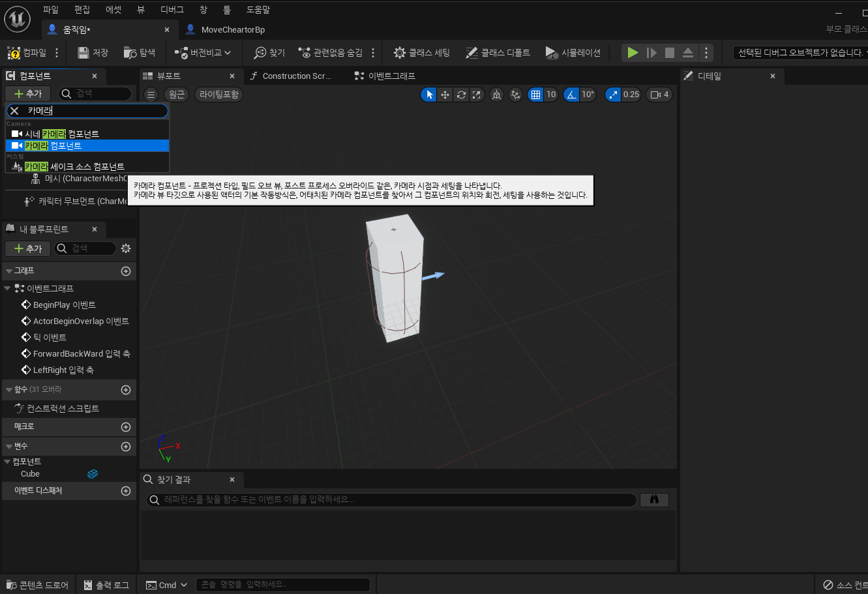Click the green Play button
This screenshot has width=868, height=594.
tap(633, 53)
